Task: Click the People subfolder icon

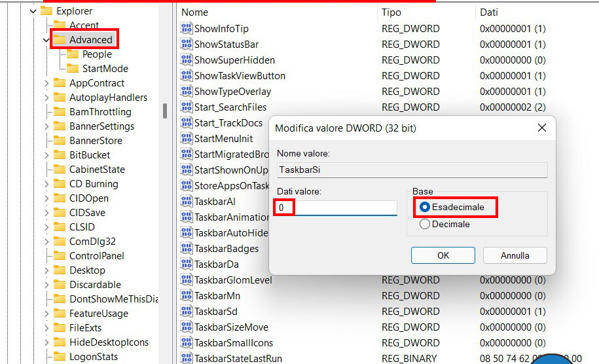Action: (72, 54)
